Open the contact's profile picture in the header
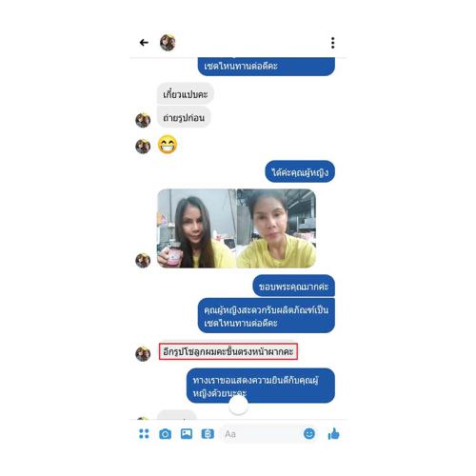Viewport: 476px width, 476px height. click(x=168, y=43)
